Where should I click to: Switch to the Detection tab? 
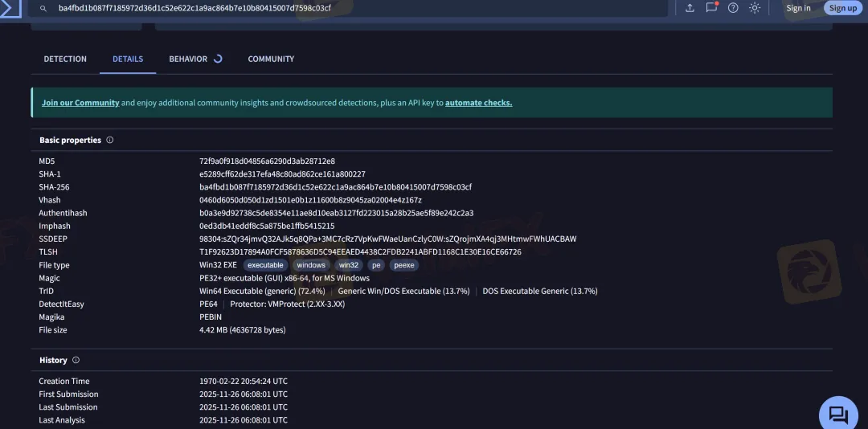click(x=65, y=59)
